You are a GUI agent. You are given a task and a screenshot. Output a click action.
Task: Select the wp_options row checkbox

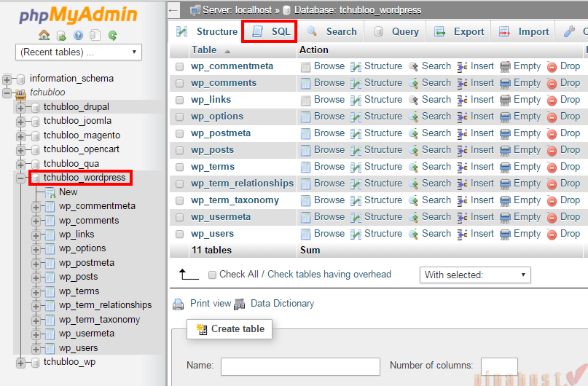pos(180,117)
